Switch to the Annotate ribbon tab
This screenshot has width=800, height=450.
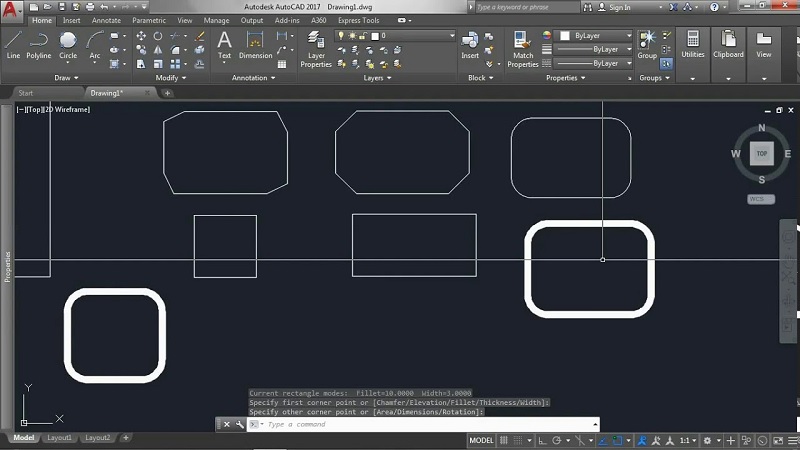click(106, 20)
